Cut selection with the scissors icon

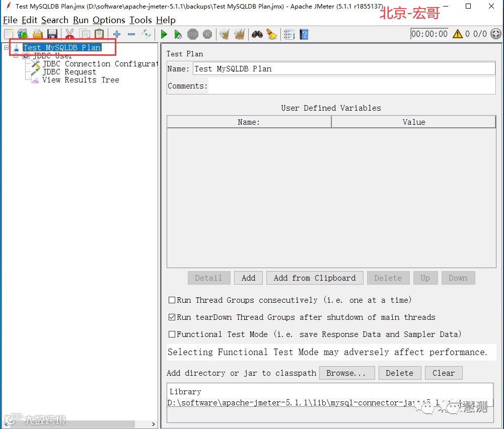click(69, 34)
